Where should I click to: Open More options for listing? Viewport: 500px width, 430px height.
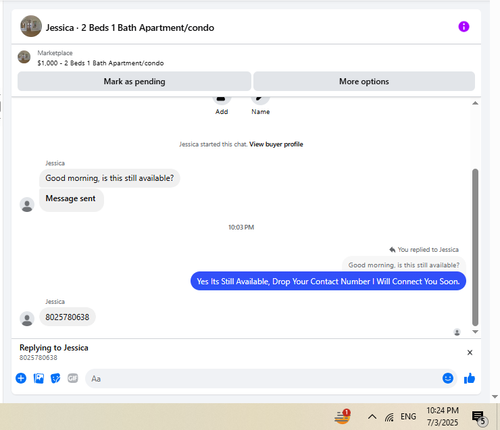364,81
